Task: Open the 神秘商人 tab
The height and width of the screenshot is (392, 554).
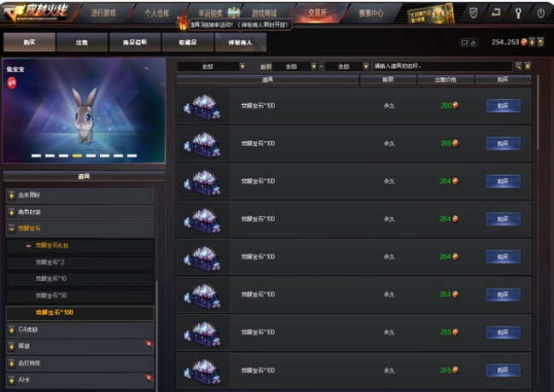Action: click(x=240, y=43)
